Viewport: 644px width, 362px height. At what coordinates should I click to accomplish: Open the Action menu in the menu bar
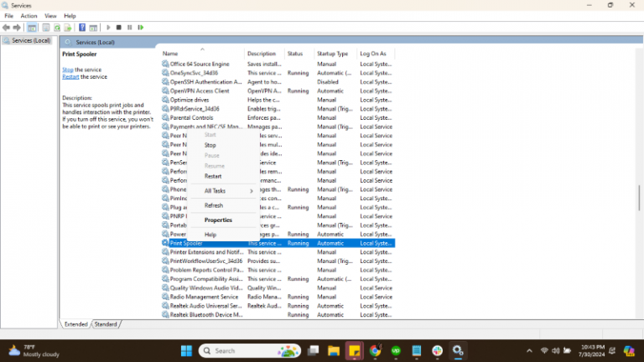coord(29,16)
